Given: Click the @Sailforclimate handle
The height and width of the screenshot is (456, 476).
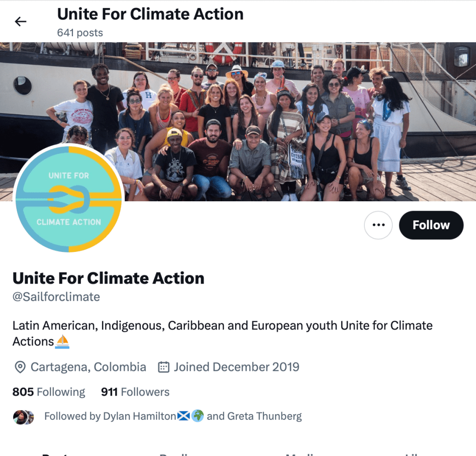Looking at the screenshot, I should 56,297.
